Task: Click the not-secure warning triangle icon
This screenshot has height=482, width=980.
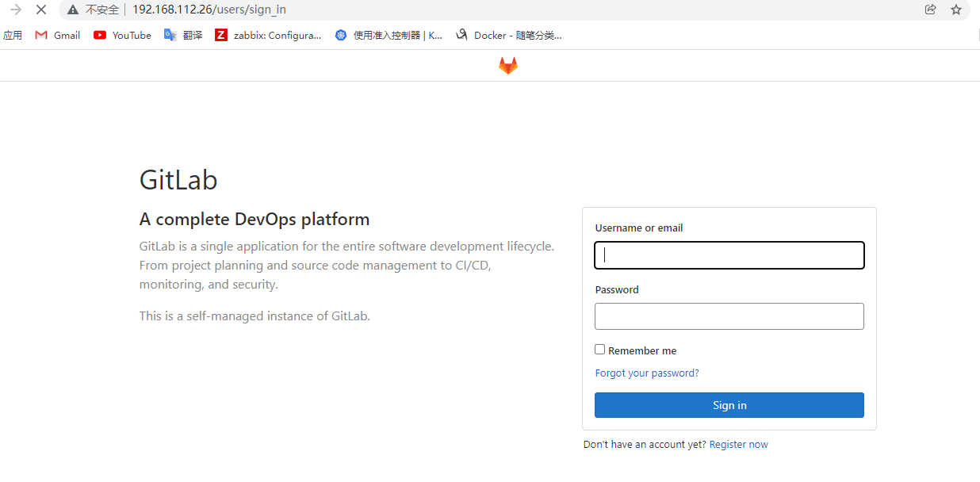Action: click(x=73, y=10)
